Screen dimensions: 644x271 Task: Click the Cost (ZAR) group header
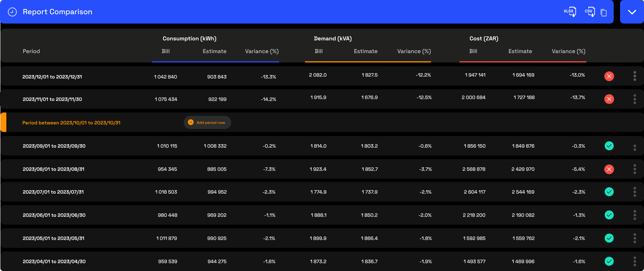pyautogui.click(x=484, y=39)
